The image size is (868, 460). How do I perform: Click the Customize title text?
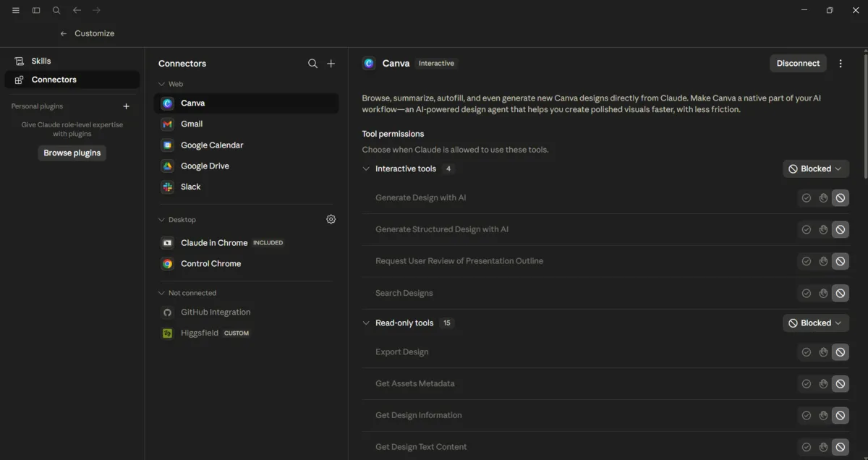click(95, 33)
